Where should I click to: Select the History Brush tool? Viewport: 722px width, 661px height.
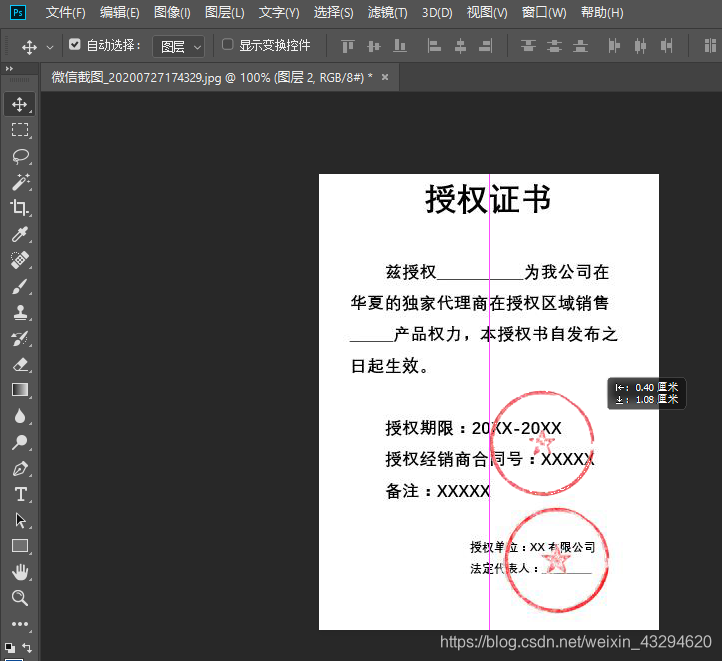(20, 338)
